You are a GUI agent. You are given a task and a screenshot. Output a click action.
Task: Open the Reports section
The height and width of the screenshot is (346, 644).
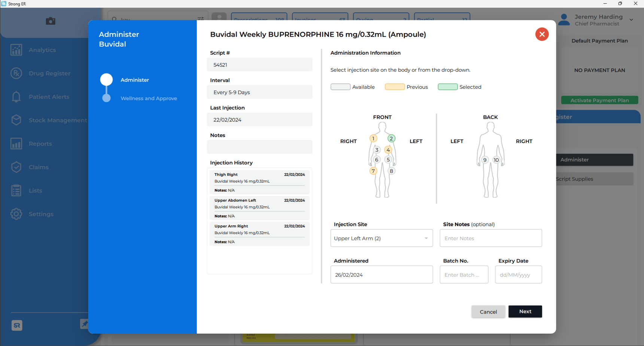[40, 143]
